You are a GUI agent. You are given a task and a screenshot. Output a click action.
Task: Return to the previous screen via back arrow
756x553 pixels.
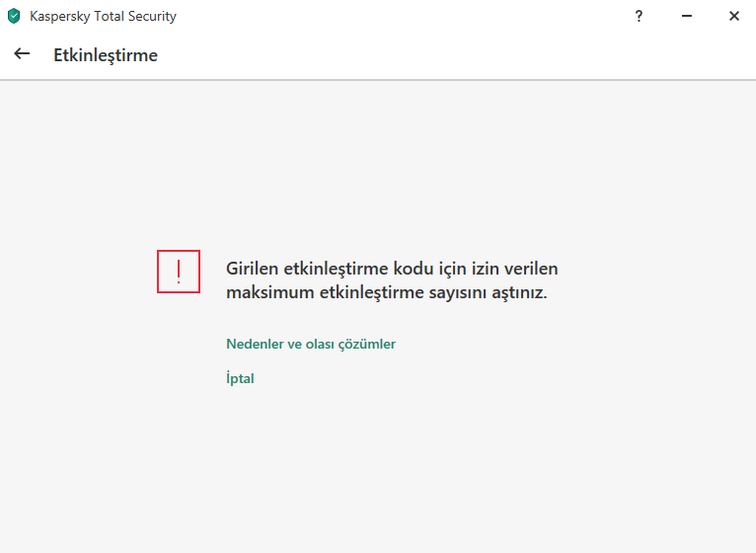point(22,53)
